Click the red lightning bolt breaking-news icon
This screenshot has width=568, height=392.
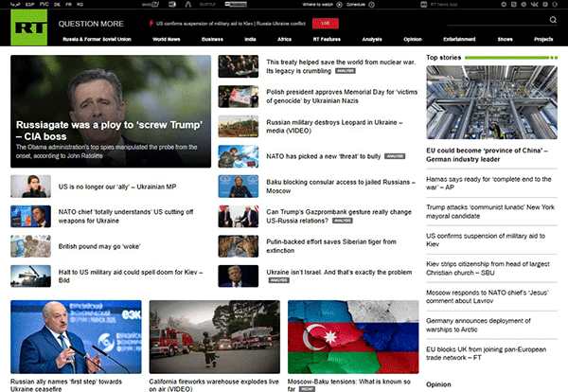pos(151,24)
